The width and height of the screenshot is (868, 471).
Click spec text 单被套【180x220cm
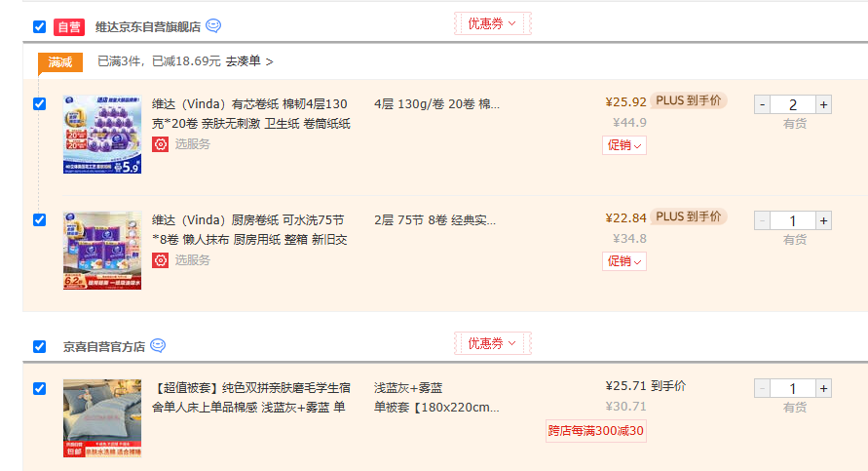pos(436,408)
